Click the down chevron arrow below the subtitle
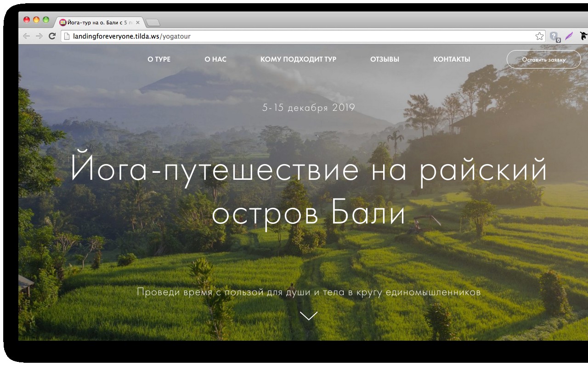The height and width of the screenshot is (366, 588). [x=309, y=315]
